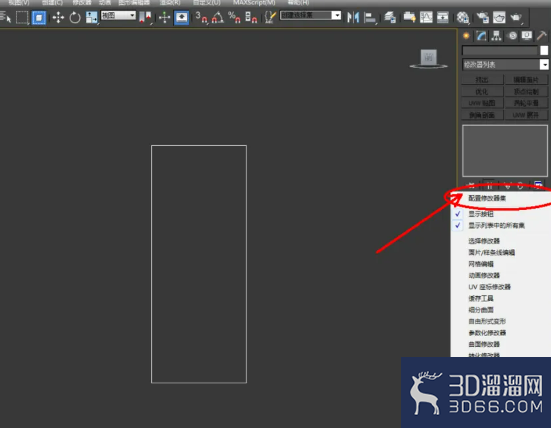The width and height of the screenshot is (551, 428).
Task: Toggle Show End Result icon
Action: coord(489,184)
